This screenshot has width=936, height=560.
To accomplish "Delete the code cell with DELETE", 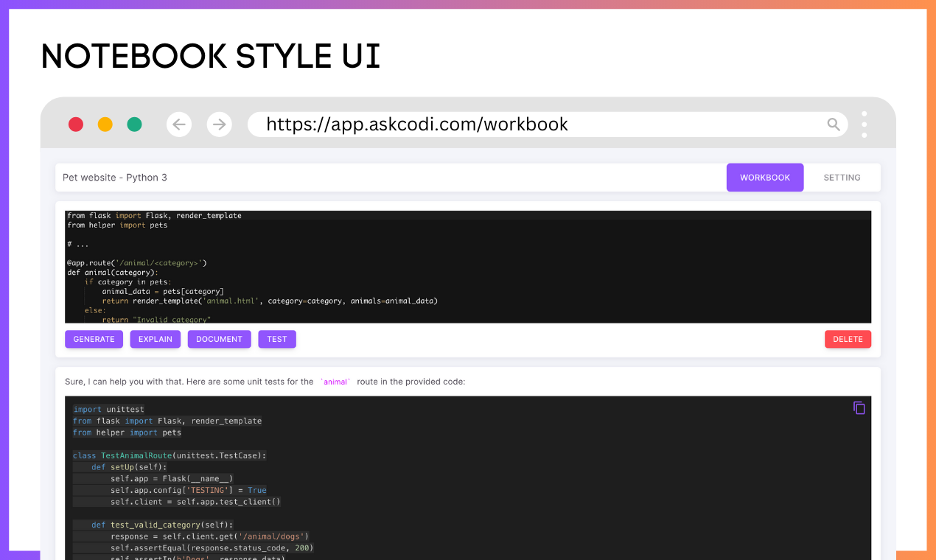I will pos(848,339).
